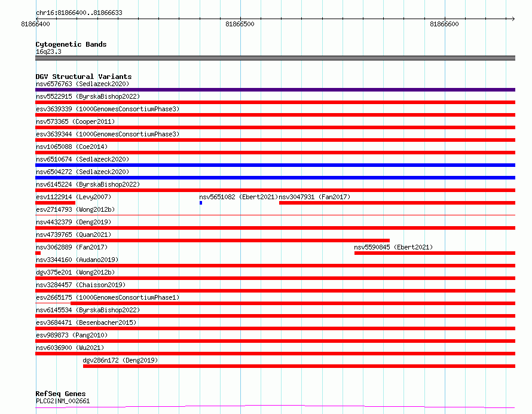Open nsv6145224 (ByrskaBishop2022) variant
532x414 pixels.
tap(88, 184)
